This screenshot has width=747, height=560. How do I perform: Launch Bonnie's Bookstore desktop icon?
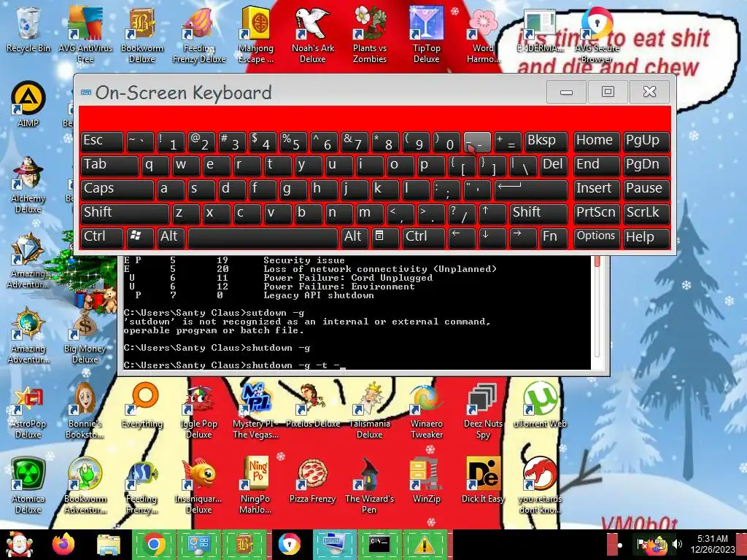pos(85,411)
